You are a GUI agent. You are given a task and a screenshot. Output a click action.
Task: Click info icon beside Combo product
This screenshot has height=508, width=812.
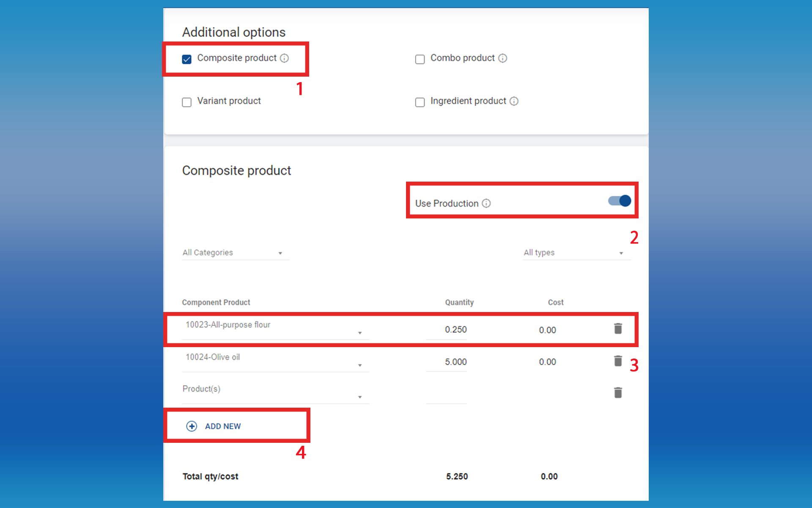pyautogui.click(x=502, y=58)
